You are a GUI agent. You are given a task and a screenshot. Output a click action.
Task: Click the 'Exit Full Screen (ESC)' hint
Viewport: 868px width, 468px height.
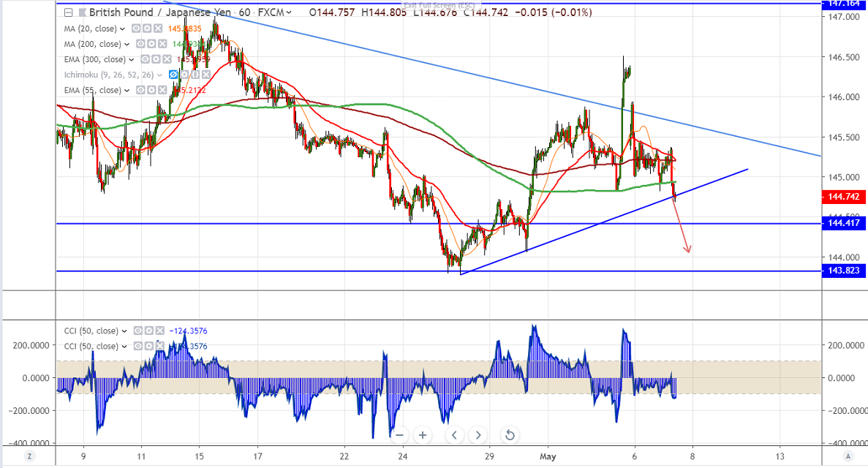439,6
